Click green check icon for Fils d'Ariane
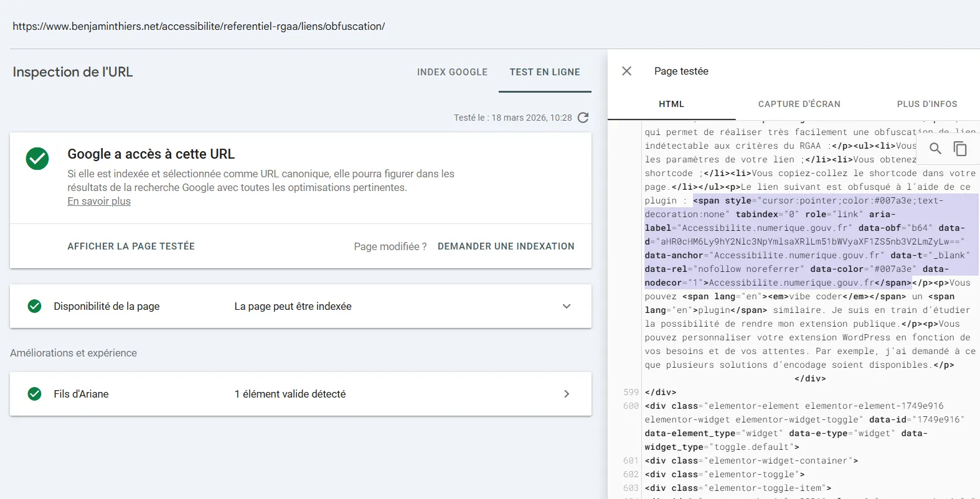 pyautogui.click(x=35, y=394)
